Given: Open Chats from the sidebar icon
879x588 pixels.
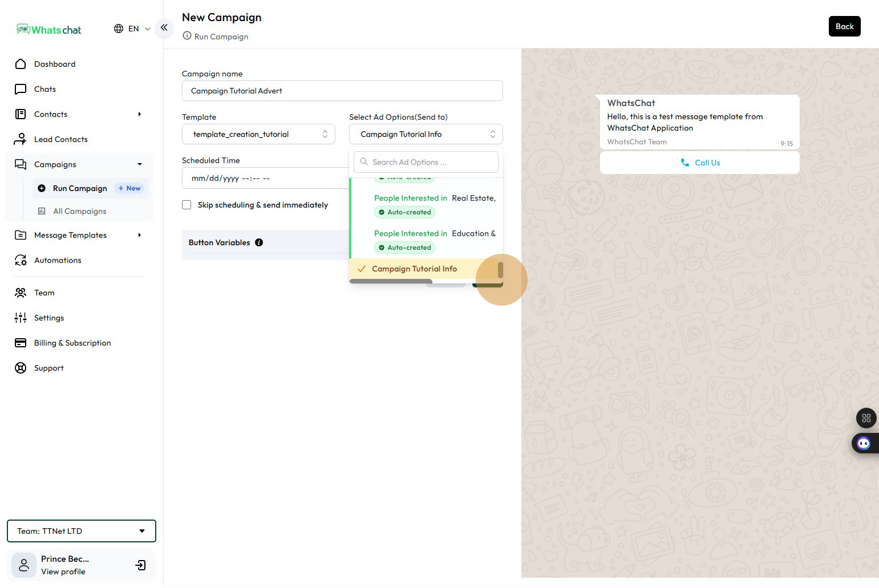Looking at the screenshot, I should (21, 89).
